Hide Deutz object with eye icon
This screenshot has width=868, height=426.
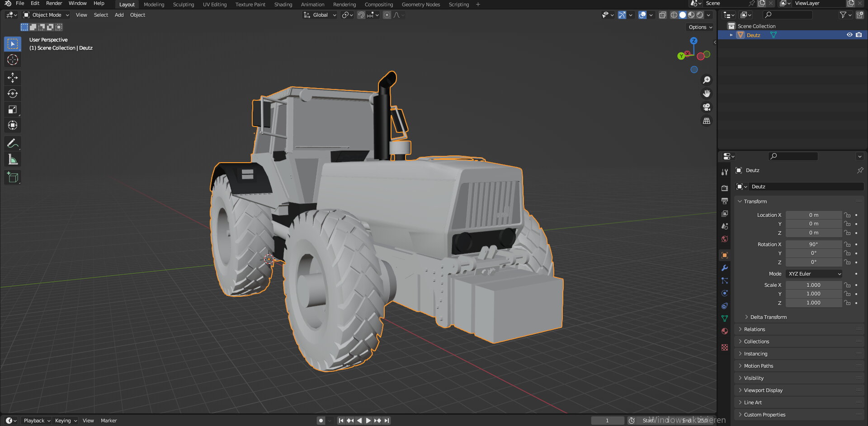click(x=849, y=35)
